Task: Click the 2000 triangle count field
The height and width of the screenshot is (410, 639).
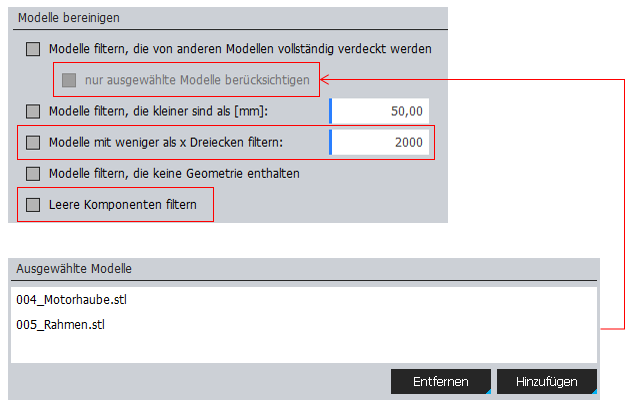Action: (382, 142)
